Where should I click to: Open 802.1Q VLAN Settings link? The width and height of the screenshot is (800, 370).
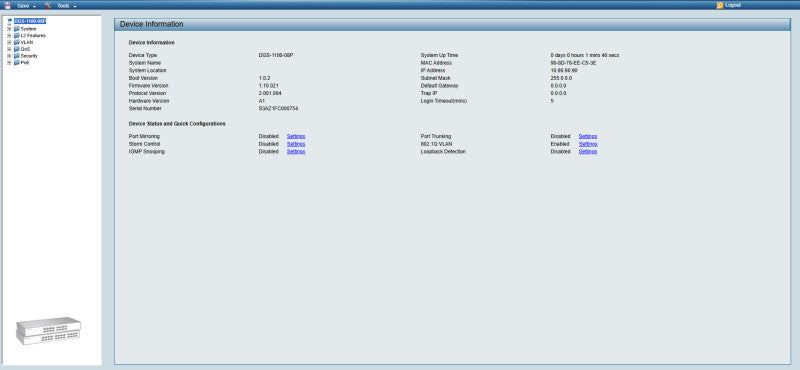(x=588, y=144)
